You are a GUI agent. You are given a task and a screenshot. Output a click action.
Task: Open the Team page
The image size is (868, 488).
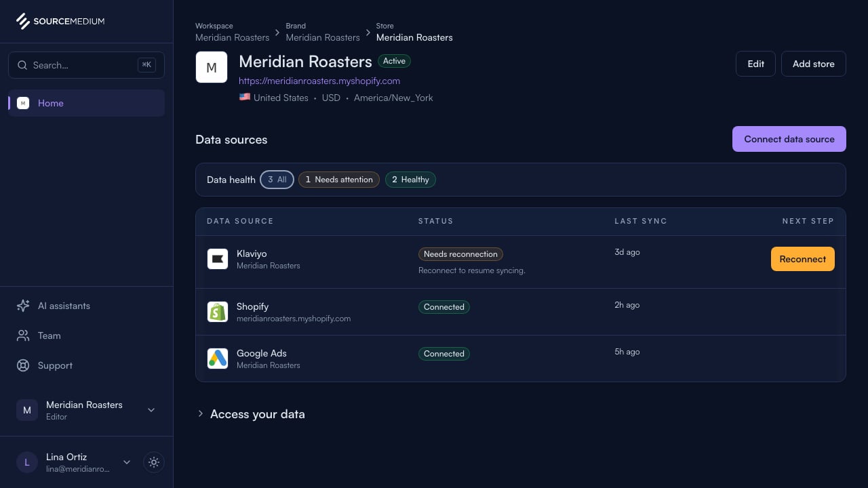[86, 335]
